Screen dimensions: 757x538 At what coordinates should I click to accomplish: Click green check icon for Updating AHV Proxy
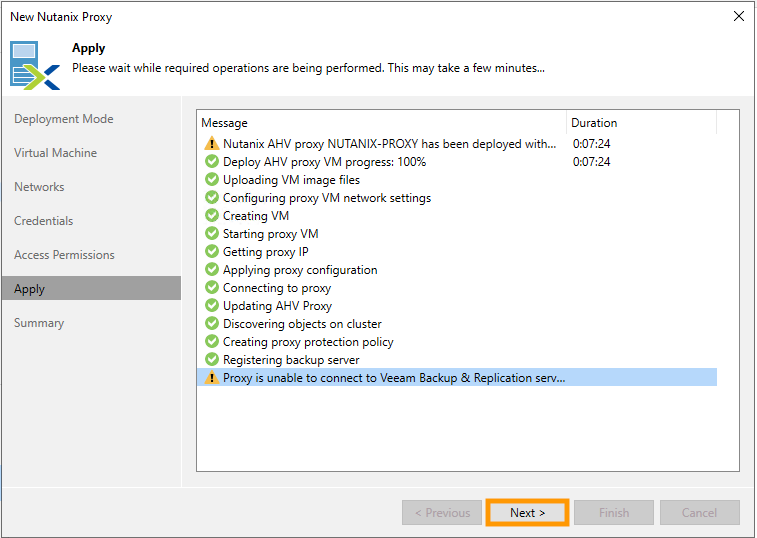[211, 306]
